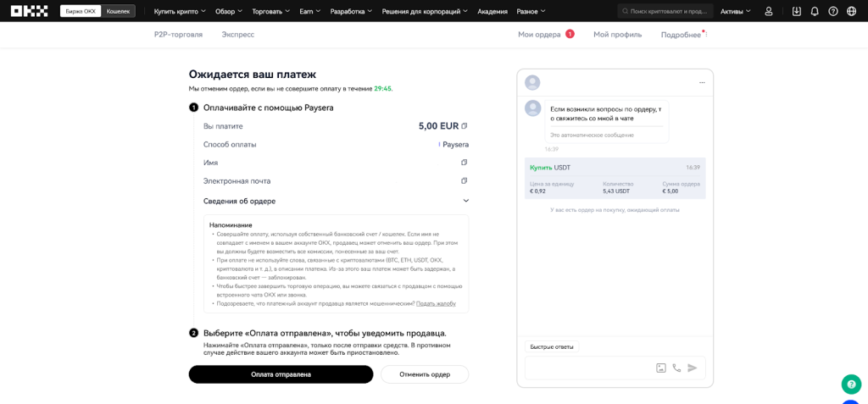
Task: Copy the seller email address
Action: (x=465, y=180)
